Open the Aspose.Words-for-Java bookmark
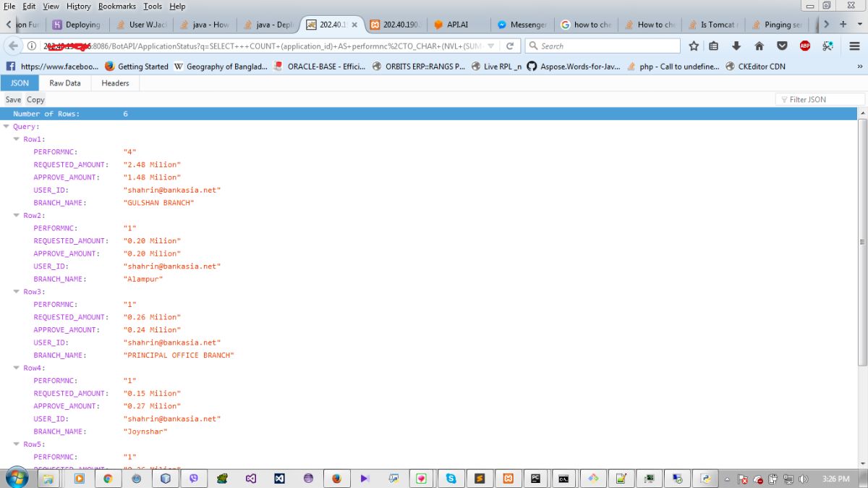Image resolution: width=868 pixels, height=488 pixels. pyautogui.click(x=574, y=67)
